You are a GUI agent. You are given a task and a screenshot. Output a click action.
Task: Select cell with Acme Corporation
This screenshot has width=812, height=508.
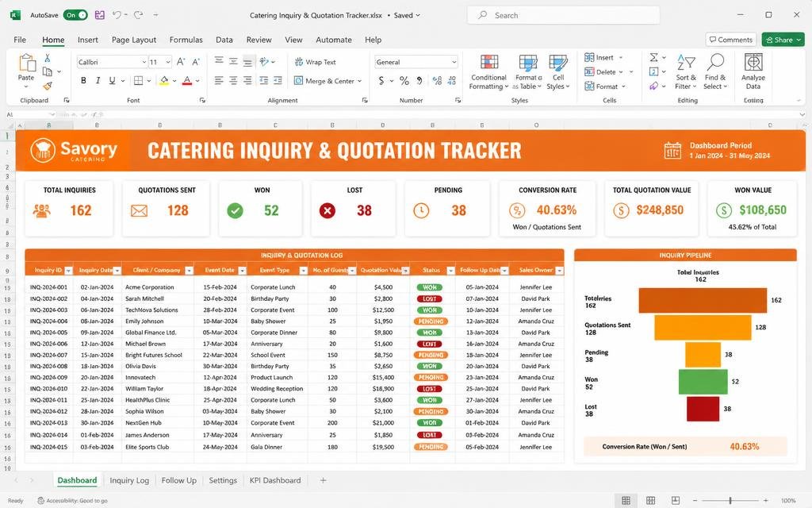(x=158, y=287)
